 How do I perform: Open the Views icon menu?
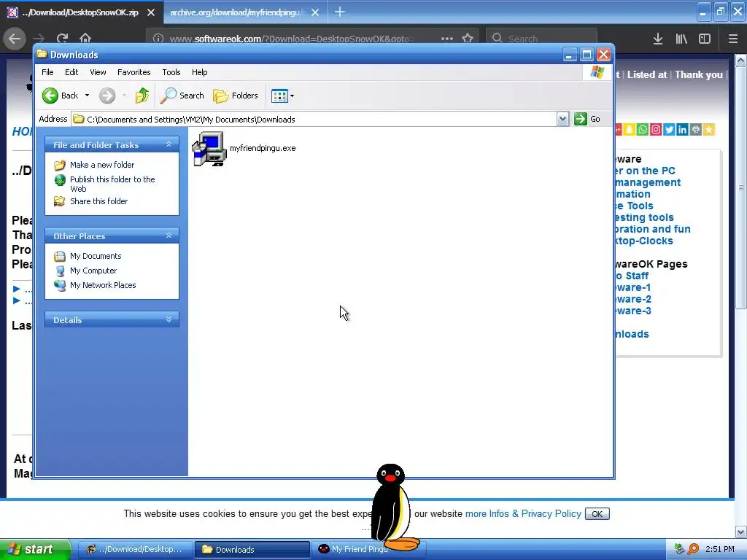tap(282, 96)
